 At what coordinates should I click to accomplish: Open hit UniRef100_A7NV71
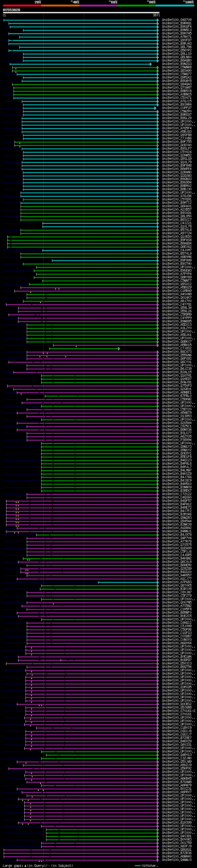click(x=177, y=37)
